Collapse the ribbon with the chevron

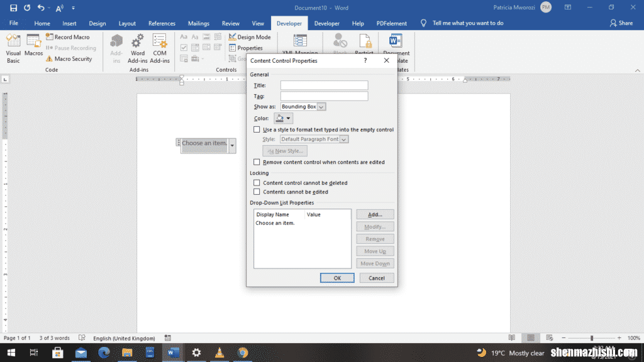[638, 70]
